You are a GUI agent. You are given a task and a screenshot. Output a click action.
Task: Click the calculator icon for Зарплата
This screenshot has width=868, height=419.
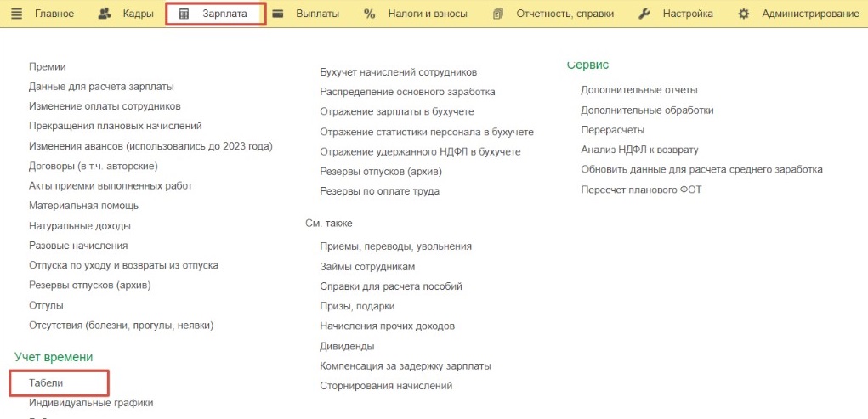point(184,14)
